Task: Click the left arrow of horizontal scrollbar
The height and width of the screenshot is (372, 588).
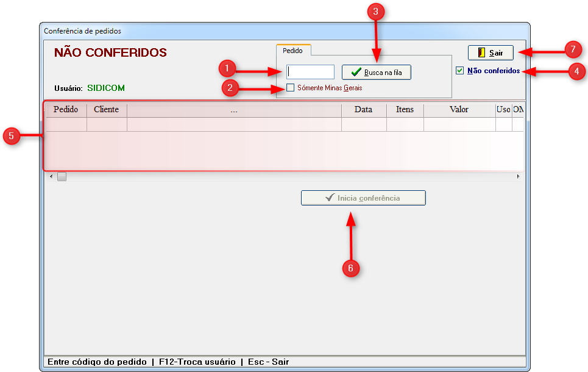Action: coord(51,176)
